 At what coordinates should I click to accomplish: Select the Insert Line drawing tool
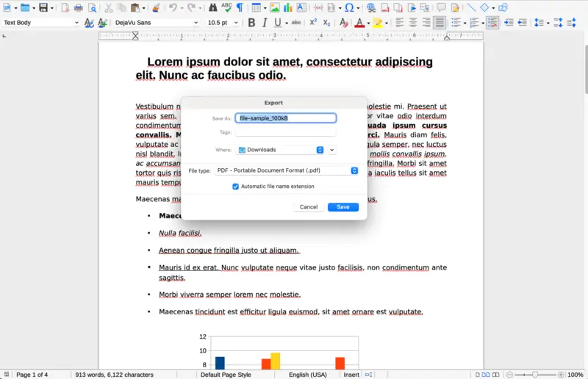471,7
